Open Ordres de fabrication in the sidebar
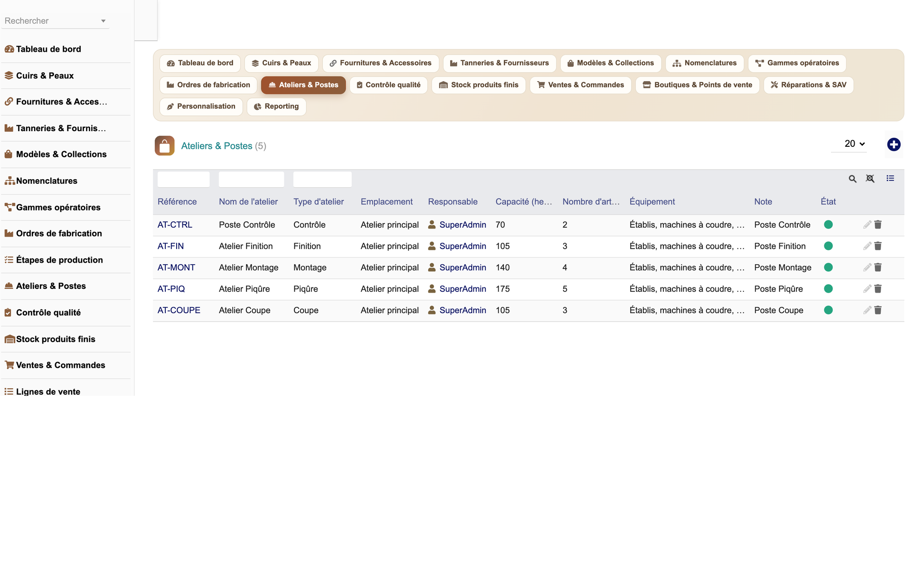The width and height of the screenshot is (924, 572). pyautogui.click(x=59, y=233)
